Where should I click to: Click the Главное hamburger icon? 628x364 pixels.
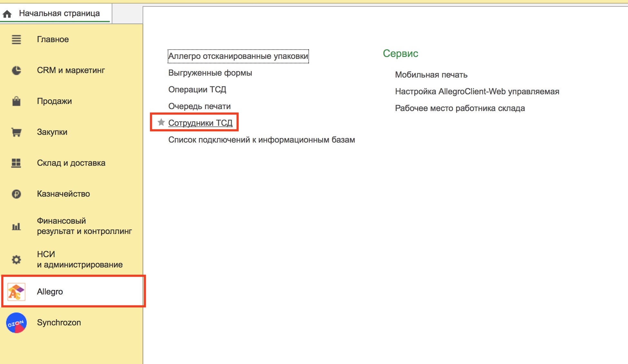coord(16,40)
